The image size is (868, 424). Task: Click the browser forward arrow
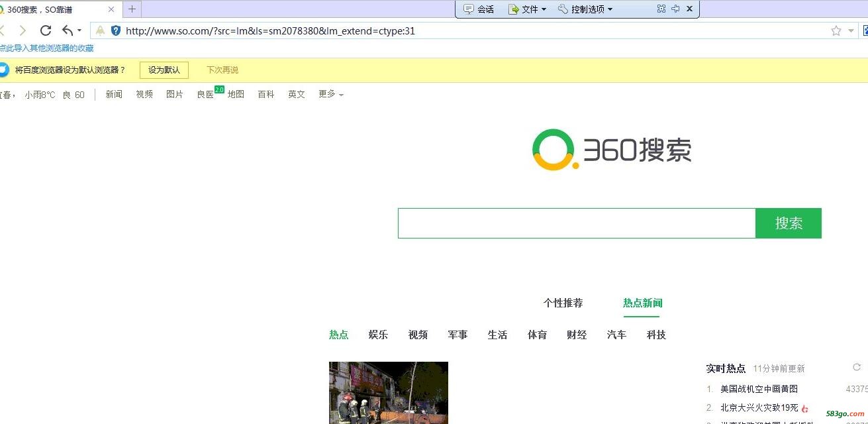point(23,30)
